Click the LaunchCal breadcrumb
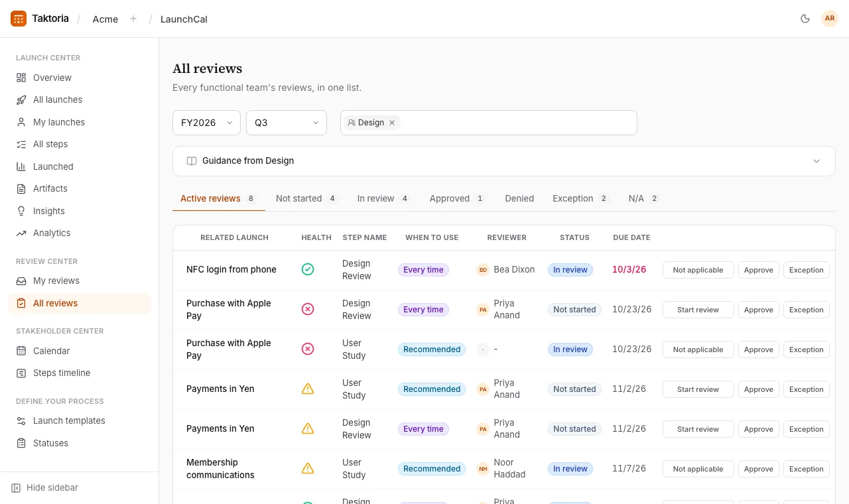This screenshot has width=849, height=504. [x=184, y=19]
